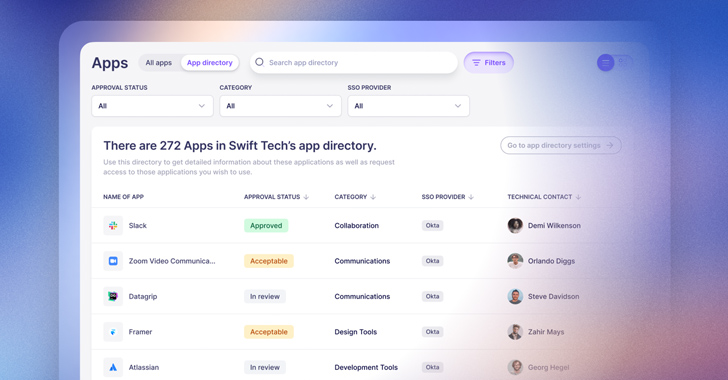Image resolution: width=728 pixels, height=380 pixels.
Task: Click the search magnifier icon
Action: pyautogui.click(x=260, y=62)
